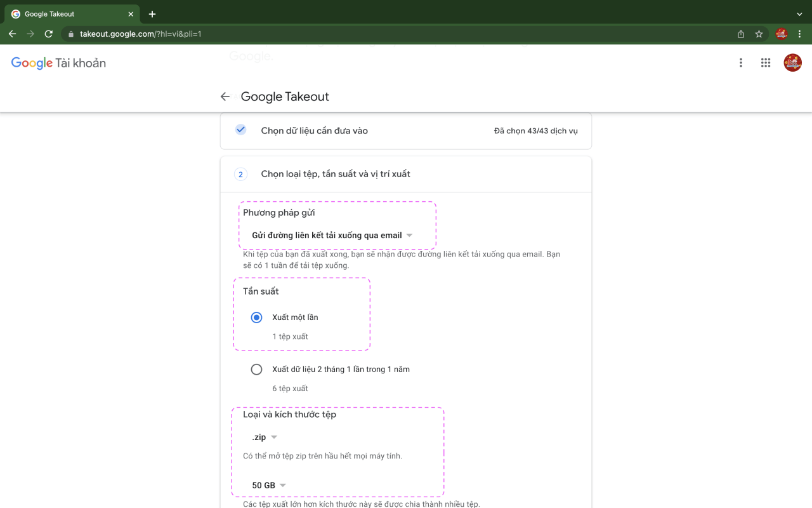Click the 'Đã chọn 43/43 dịch vụ' text
The height and width of the screenshot is (508, 812).
pos(536,131)
